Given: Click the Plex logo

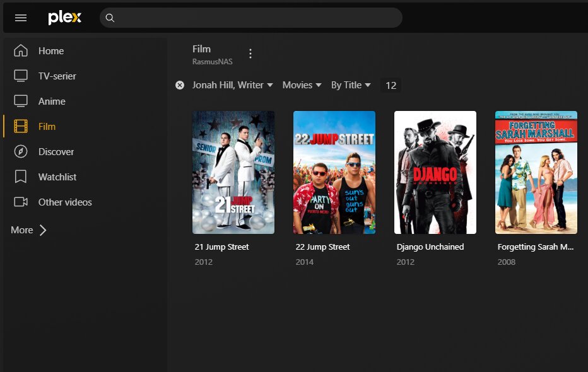Looking at the screenshot, I should 64,17.
